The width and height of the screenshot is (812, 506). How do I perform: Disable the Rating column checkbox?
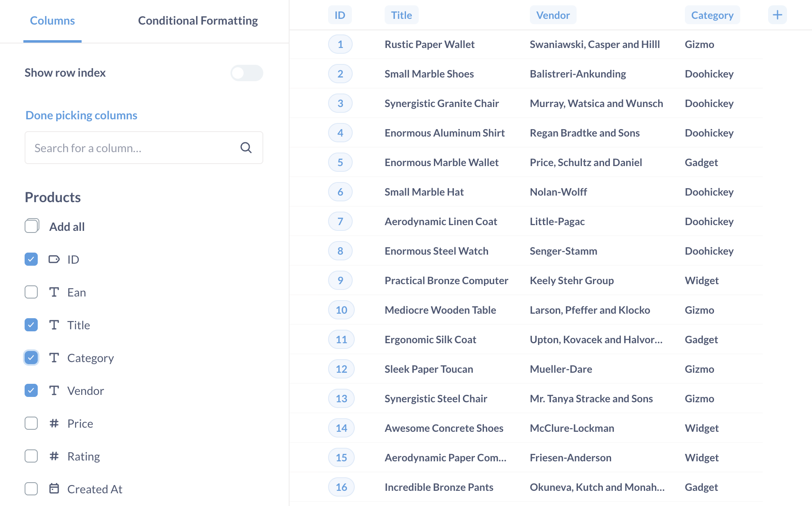31,456
